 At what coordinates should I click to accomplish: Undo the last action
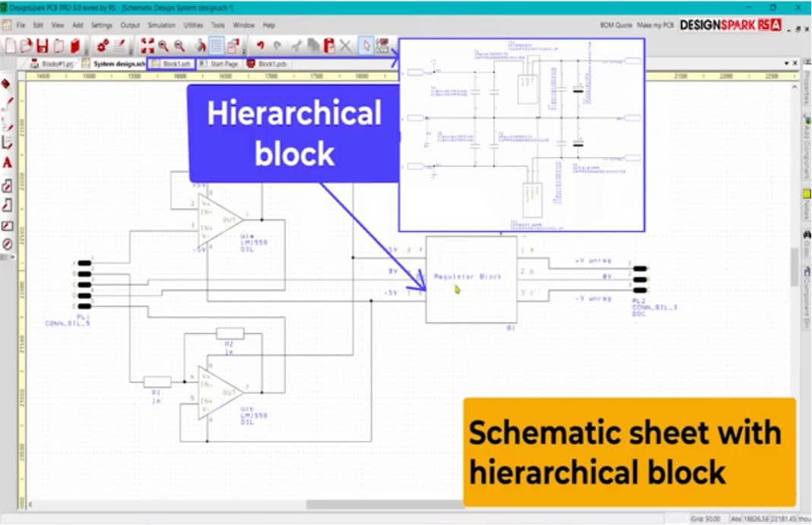point(260,46)
